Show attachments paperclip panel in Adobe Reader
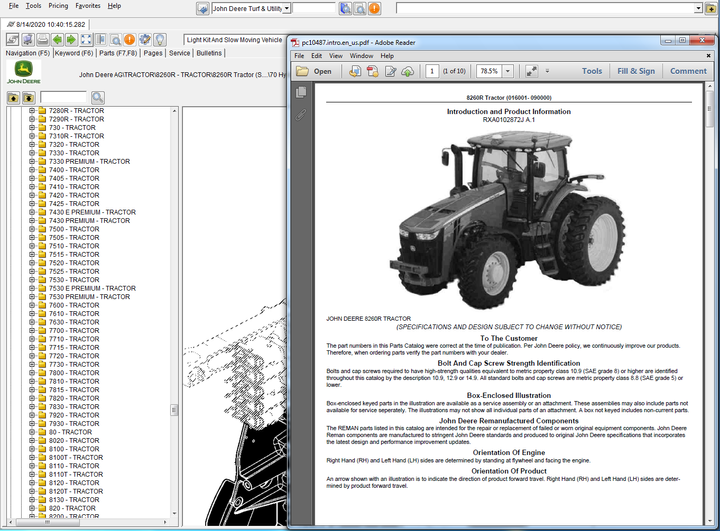Viewport: 720px width, 531px height. tap(301, 114)
